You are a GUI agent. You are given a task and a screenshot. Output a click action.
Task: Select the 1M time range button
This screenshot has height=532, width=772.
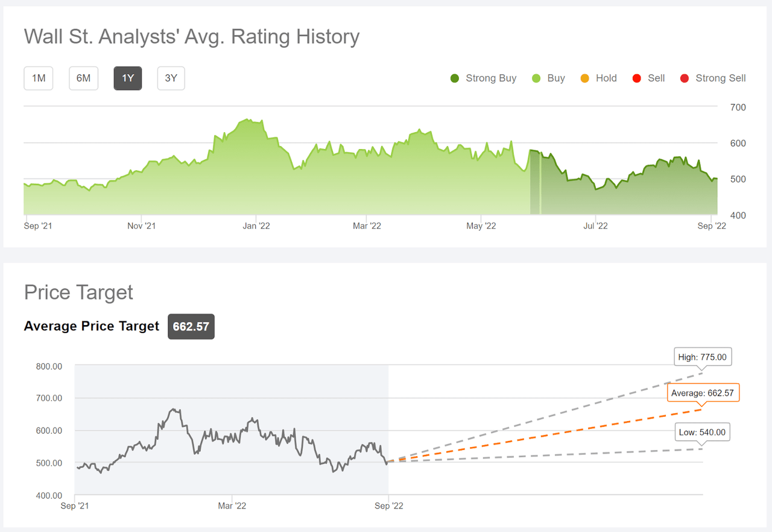[39, 78]
